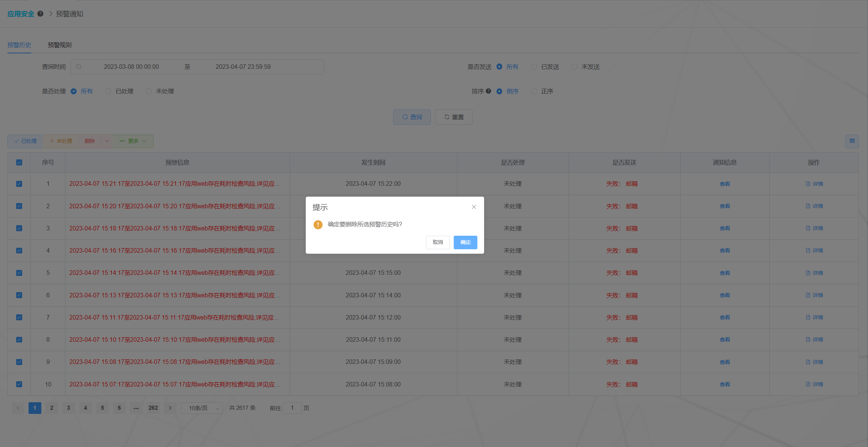The width and height of the screenshot is (868, 447).
Task: Click the end date 2023-04-07 23:59:59
Action: (x=243, y=67)
